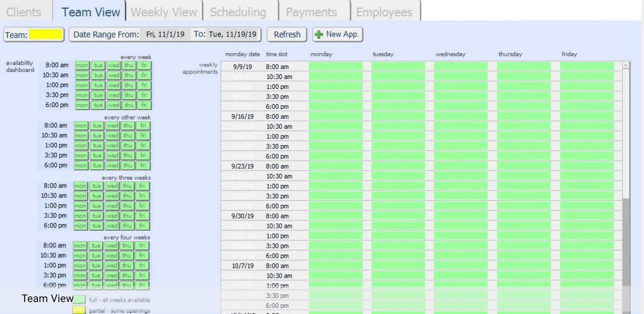
Task: Click the wednesday column header
Action: [450, 54]
